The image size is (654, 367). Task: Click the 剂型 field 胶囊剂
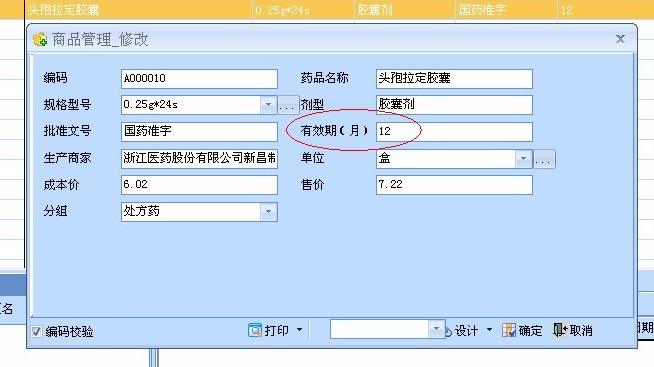click(454, 105)
